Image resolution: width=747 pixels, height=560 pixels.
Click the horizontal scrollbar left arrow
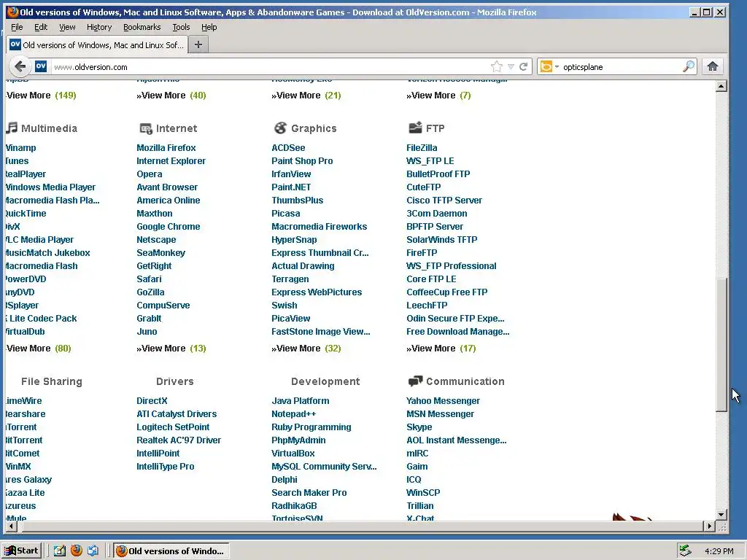click(12, 526)
